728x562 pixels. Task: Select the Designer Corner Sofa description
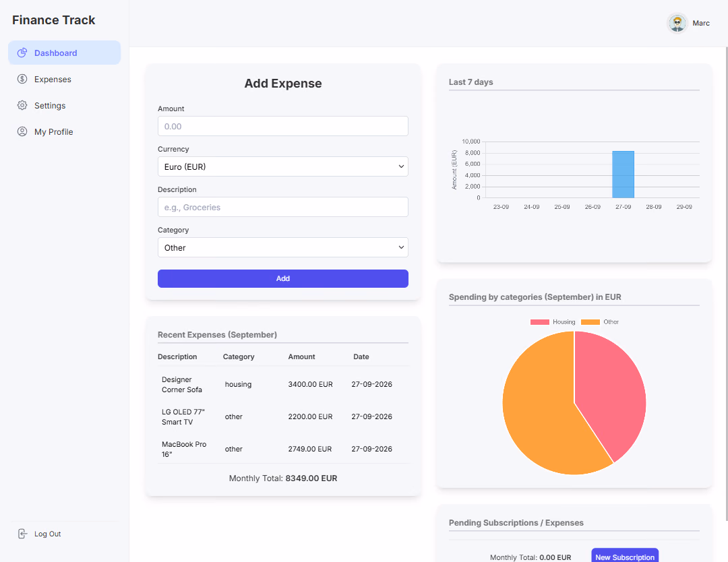(x=182, y=385)
